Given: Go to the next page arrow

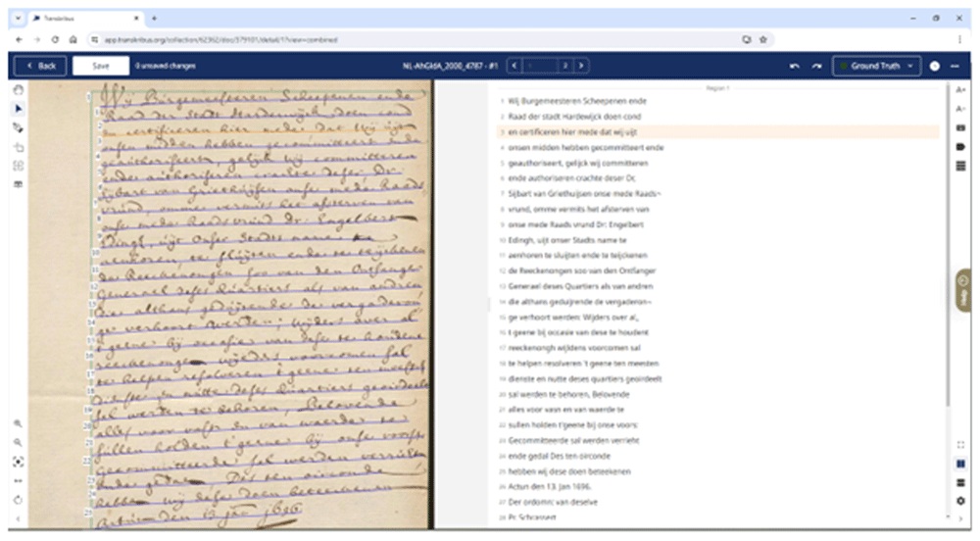Looking at the screenshot, I should point(581,66).
